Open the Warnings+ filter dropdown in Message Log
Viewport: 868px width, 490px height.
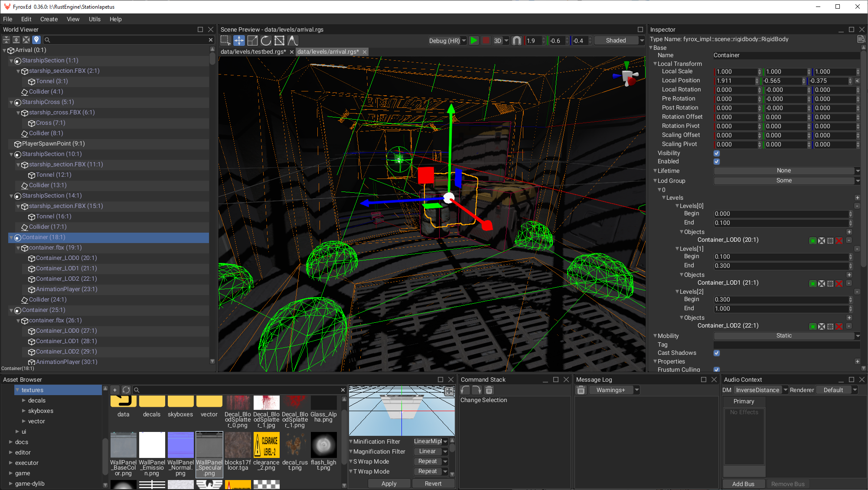pos(614,390)
